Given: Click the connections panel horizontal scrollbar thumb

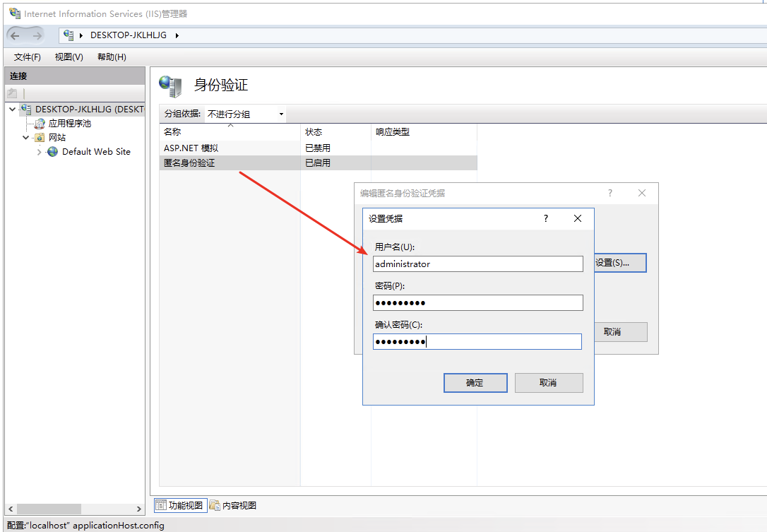Looking at the screenshot, I should click(49, 509).
